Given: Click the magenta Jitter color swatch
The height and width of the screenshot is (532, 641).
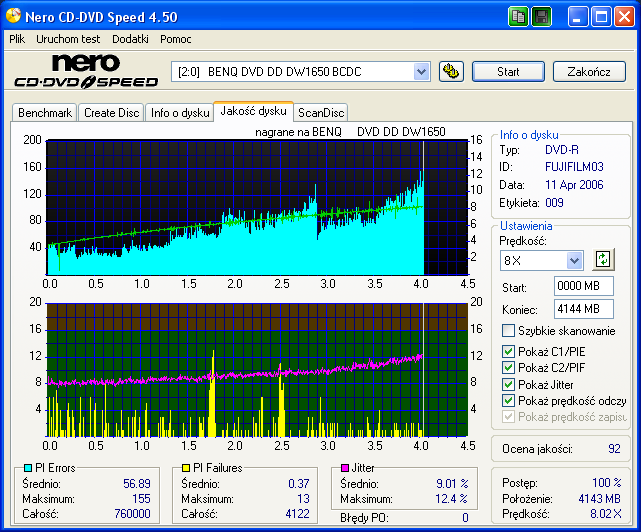Looking at the screenshot, I should tap(345, 468).
